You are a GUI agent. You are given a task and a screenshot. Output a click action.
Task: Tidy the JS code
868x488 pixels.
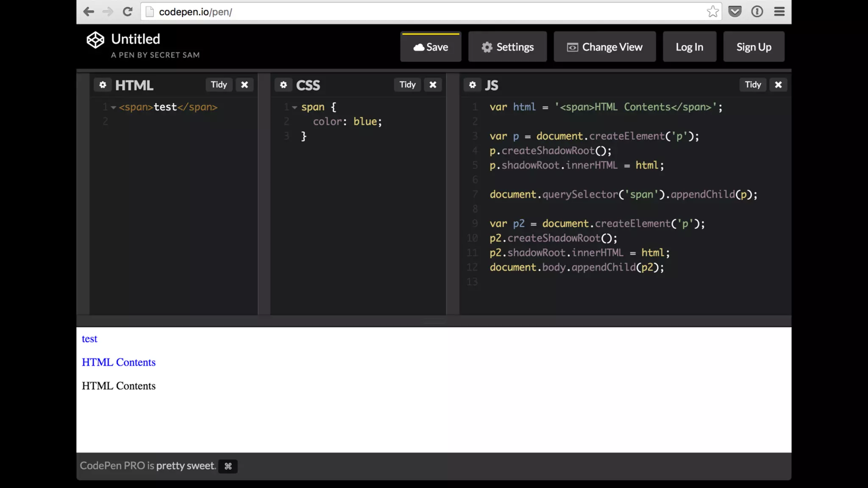(x=753, y=85)
